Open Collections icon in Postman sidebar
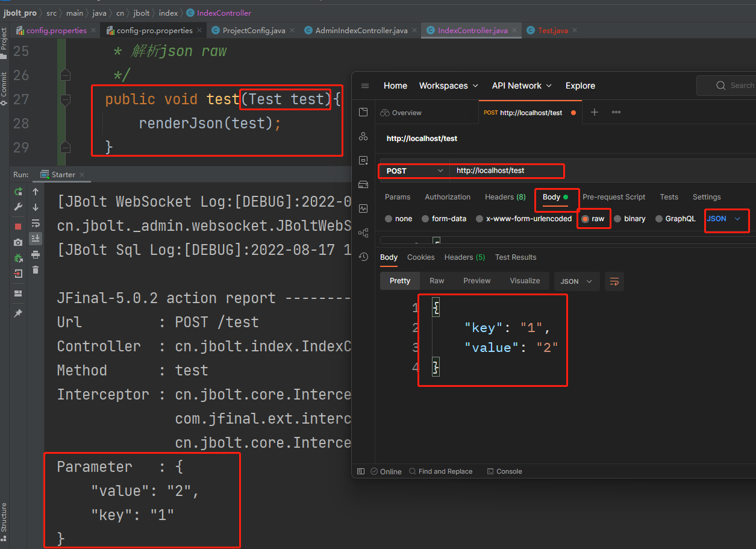Screen dimensions: 756x549 [363, 113]
